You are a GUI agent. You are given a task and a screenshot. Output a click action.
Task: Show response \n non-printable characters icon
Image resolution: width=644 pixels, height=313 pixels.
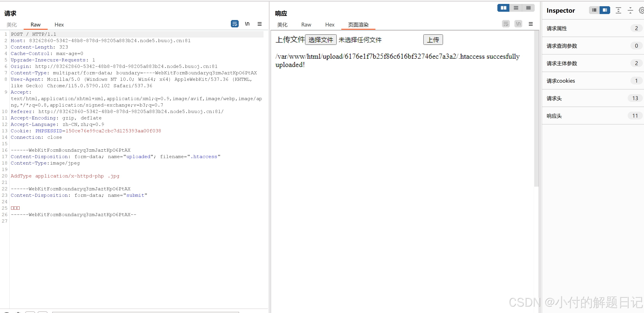[x=518, y=24]
